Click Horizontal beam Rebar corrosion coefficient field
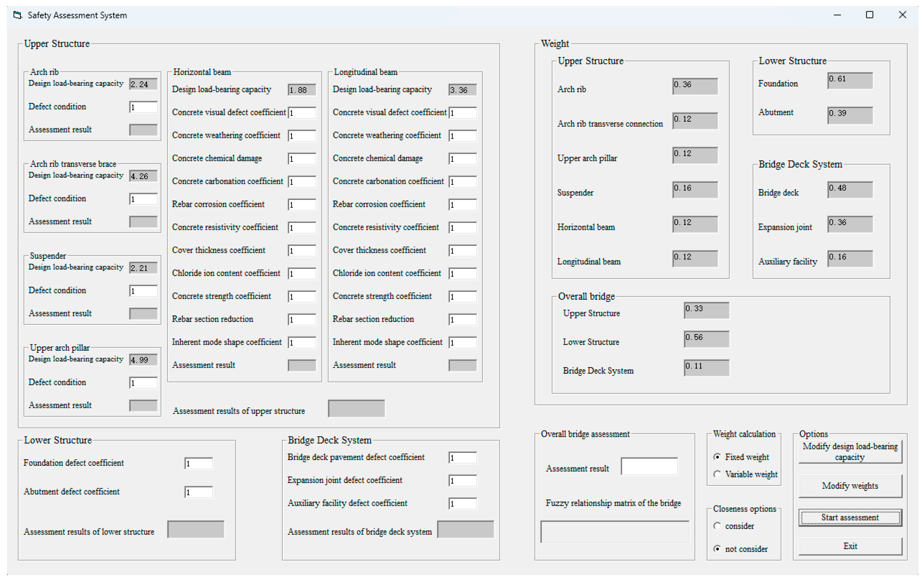Viewport: 924px width, 581px height. (302, 205)
